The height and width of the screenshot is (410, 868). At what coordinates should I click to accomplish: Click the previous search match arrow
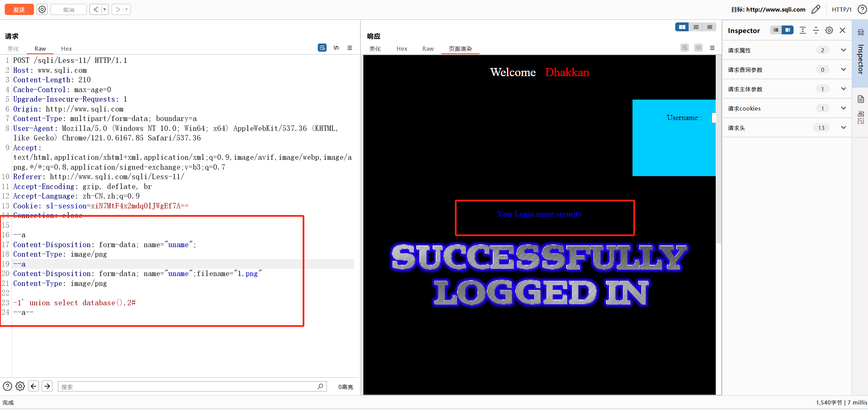(x=33, y=386)
